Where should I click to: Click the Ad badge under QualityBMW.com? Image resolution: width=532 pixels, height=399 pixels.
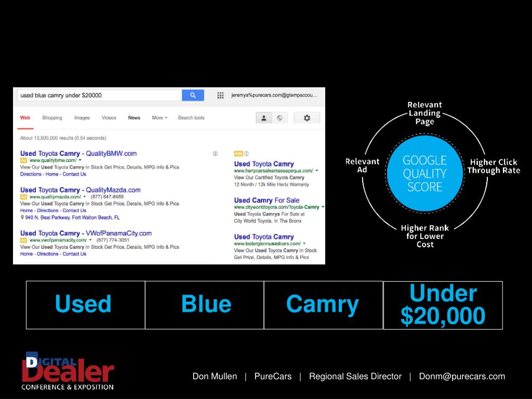coord(23,160)
